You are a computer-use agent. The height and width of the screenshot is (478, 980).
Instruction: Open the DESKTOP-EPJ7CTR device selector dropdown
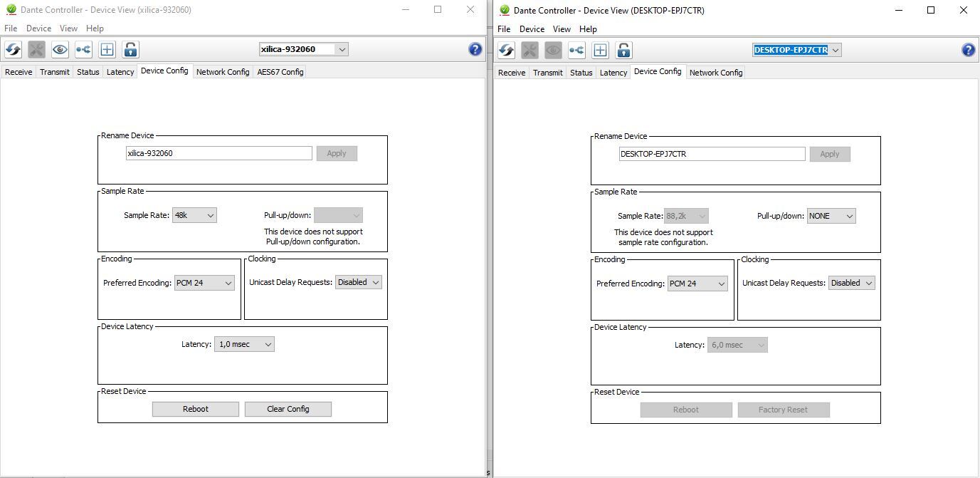[x=797, y=50]
